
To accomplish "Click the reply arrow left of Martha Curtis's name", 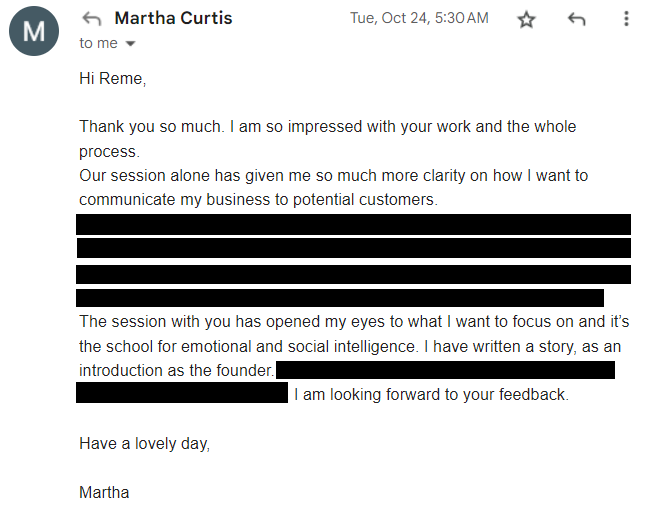I will click(x=92, y=18).
